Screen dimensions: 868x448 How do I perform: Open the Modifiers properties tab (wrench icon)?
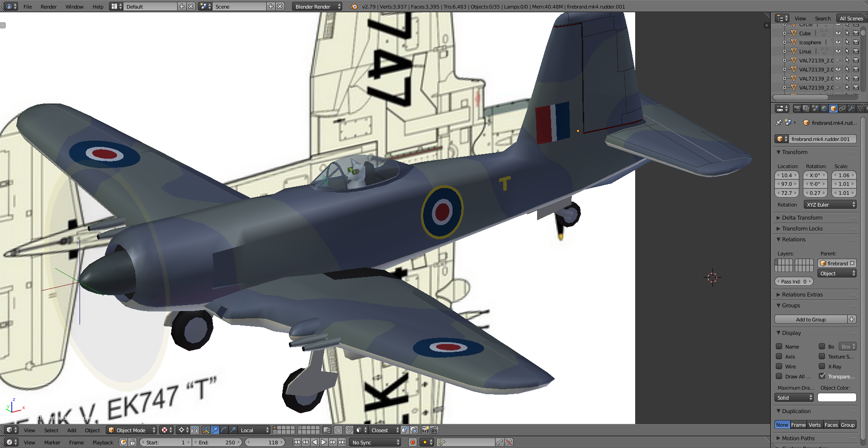point(850,108)
